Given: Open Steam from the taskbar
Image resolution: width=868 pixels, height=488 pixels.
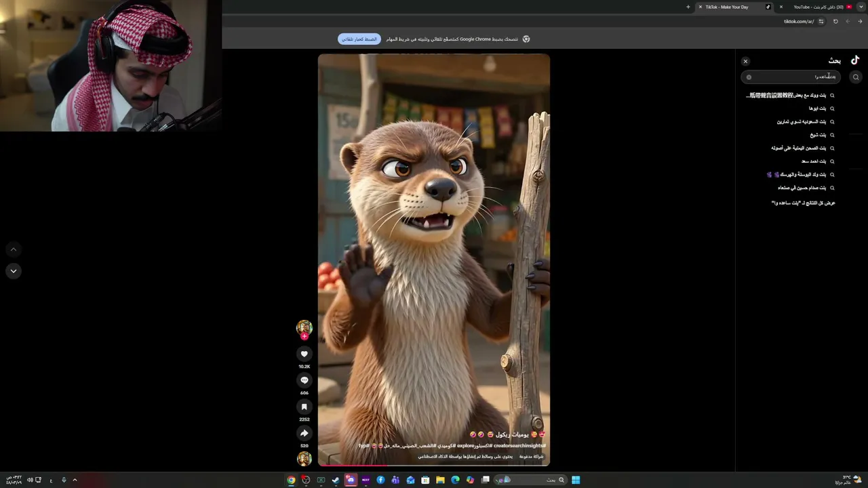Looking at the screenshot, I should click(x=336, y=480).
